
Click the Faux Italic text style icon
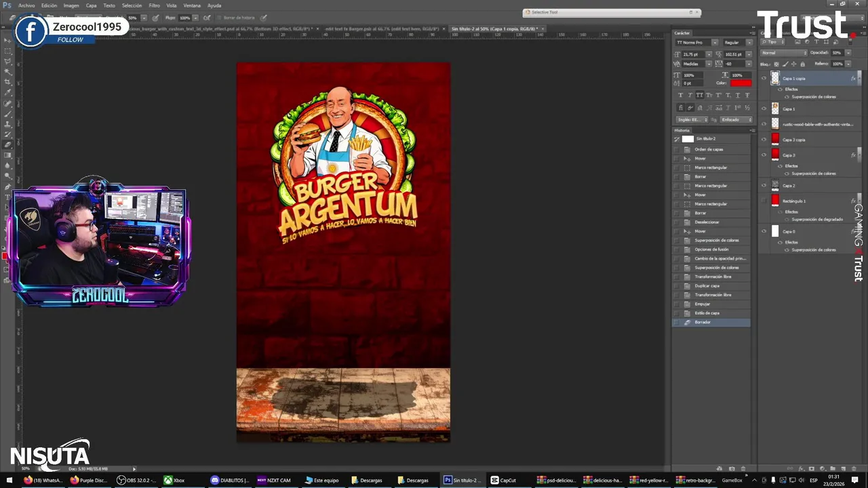point(690,95)
